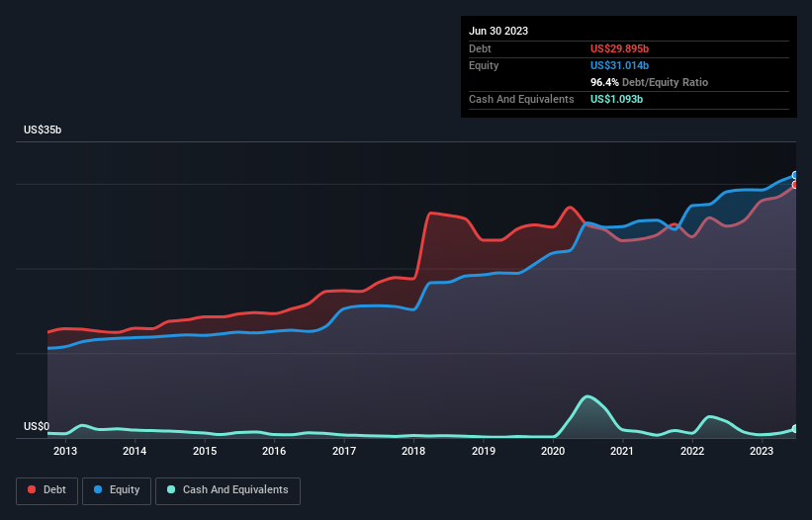Screen dimensions: 812x520
Task: Select the 2022 x-axis label
Action: click(x=692, y=451)
